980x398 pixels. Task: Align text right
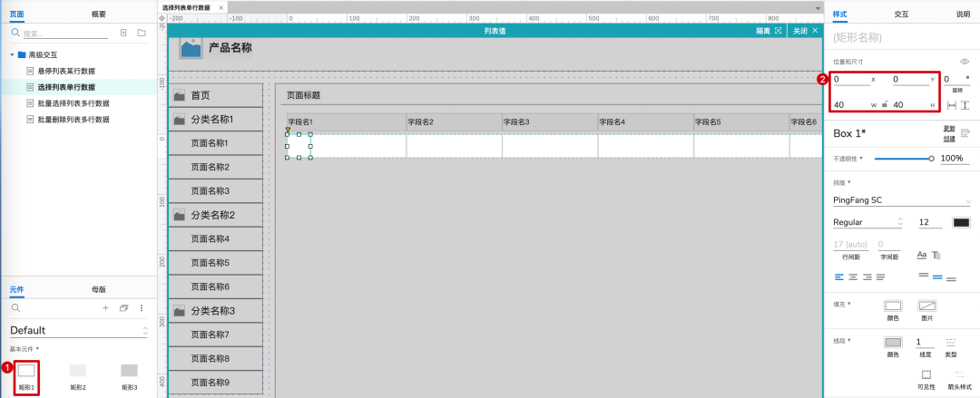867,277
